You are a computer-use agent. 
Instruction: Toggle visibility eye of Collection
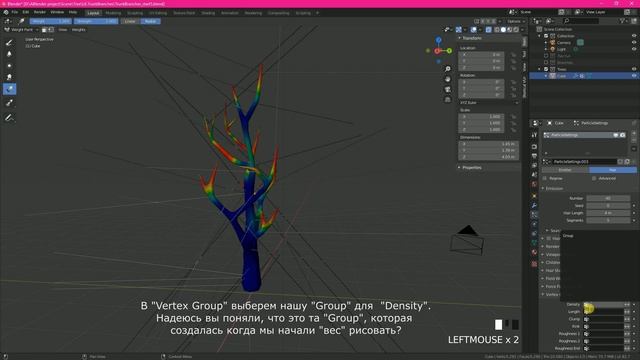point(634,36)
